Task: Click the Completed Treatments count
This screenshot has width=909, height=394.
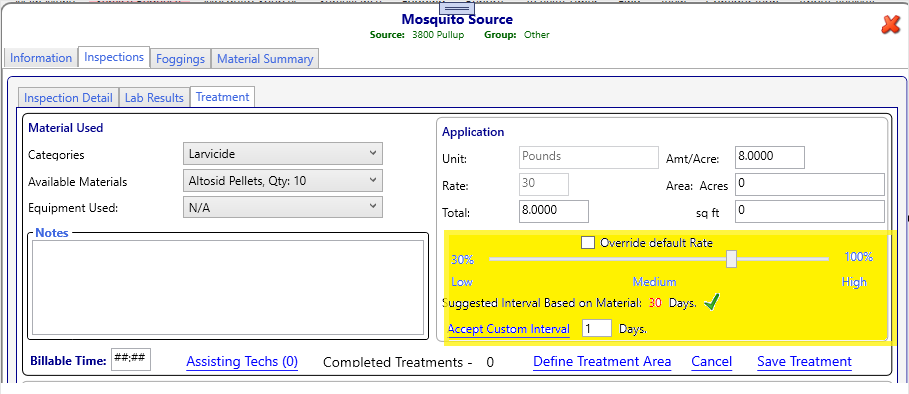Action: [490, 363]
